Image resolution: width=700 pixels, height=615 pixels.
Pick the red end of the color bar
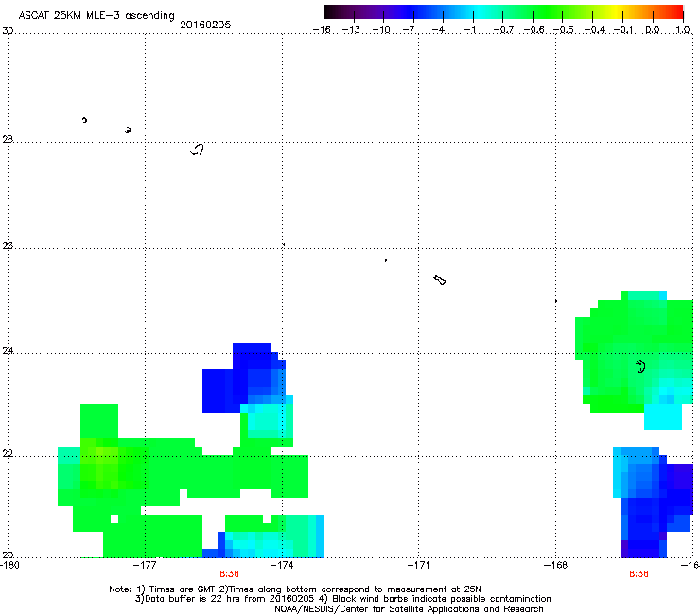point(677,11)
